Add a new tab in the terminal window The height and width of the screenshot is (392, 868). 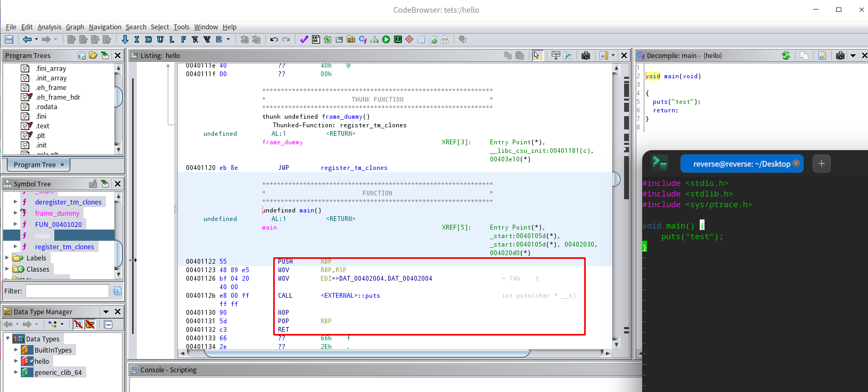(x=822, y=164)
